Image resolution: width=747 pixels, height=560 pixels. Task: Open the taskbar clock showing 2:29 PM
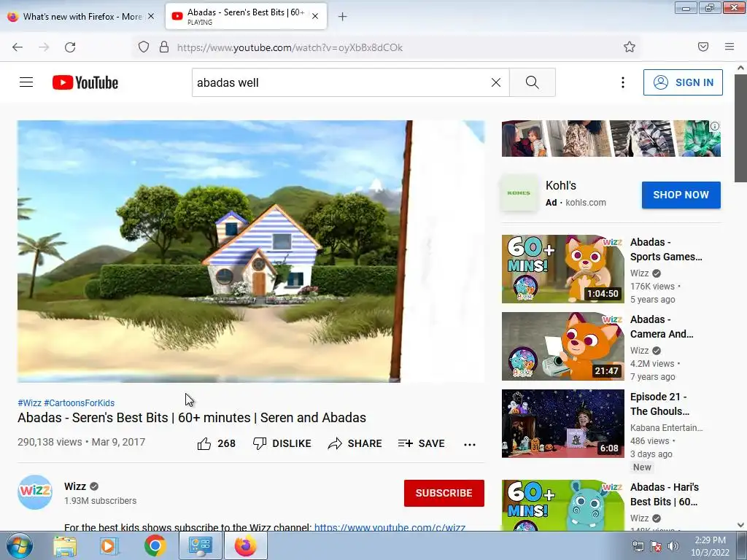click(710, 546)
